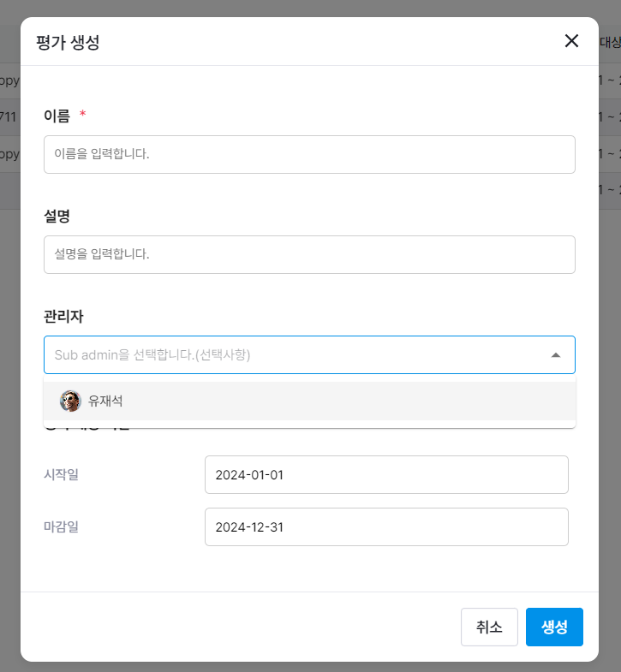The height and width of the screenshot is (672, 621).
Task: Focus the 이름 text input
Action: point(309,154)
